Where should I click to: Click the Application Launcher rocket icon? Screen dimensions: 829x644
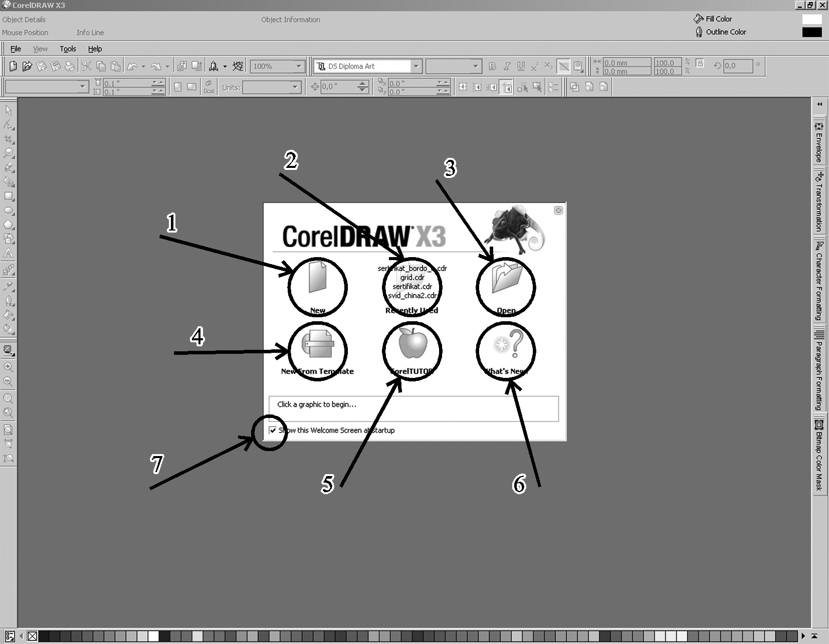214,66
